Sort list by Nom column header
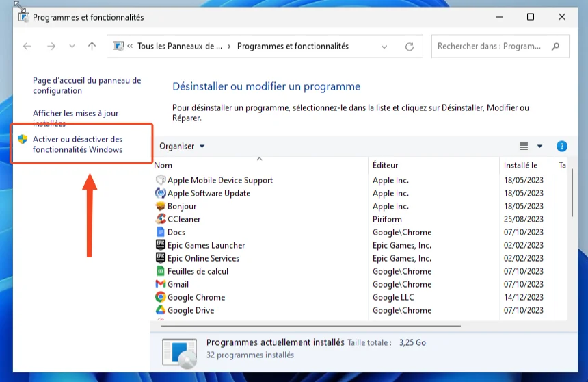The image size is (588, 382). [x=163, y=165]
